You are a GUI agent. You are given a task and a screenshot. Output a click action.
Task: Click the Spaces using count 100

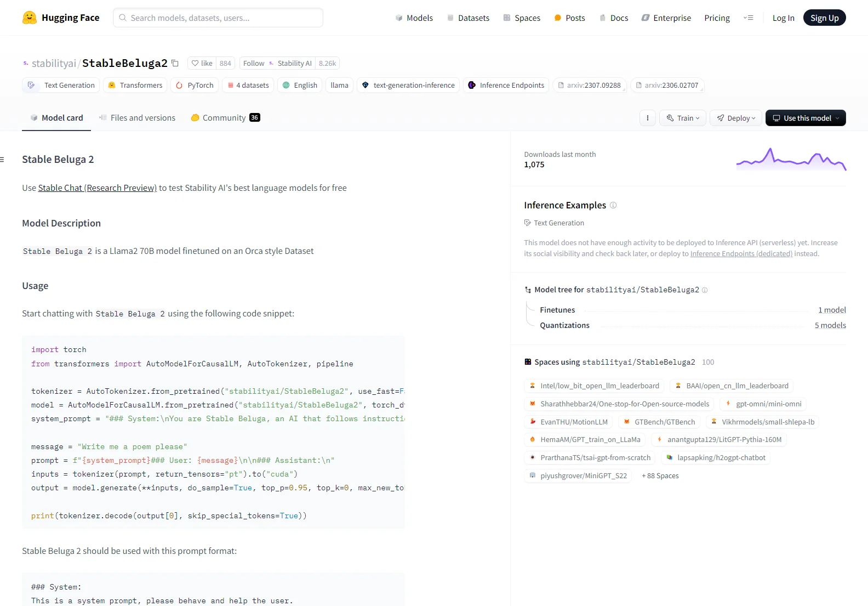tap(708, 362)
